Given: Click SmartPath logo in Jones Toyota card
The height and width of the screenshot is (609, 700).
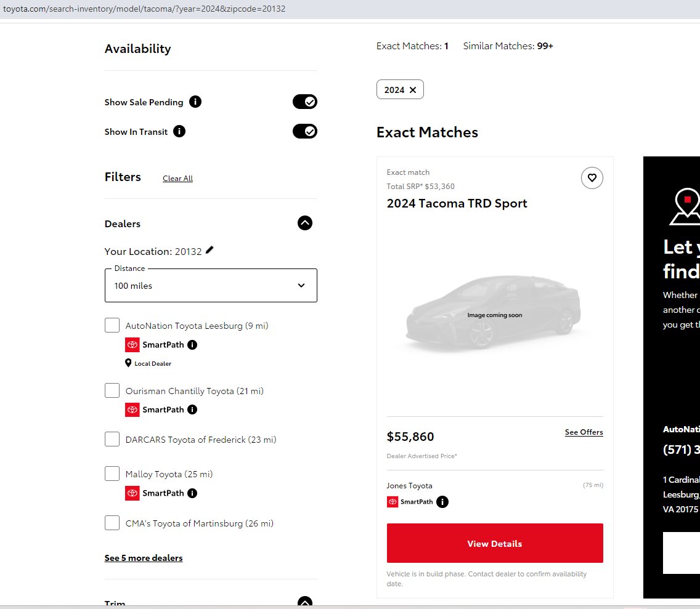Looking at the screenshot, I should tap(393, 502).
